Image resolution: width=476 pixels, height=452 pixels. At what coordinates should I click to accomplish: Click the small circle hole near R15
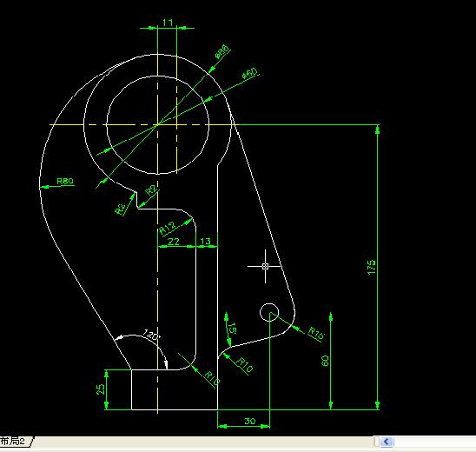pyautogui.click(x=269, y=312)
